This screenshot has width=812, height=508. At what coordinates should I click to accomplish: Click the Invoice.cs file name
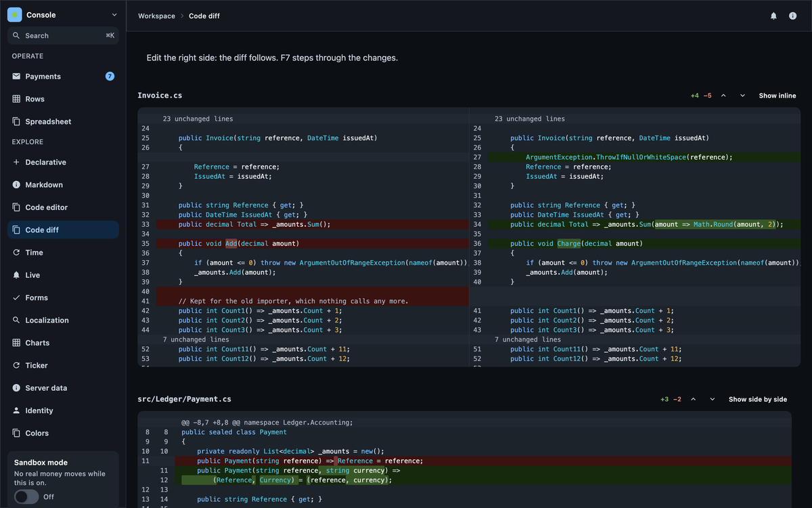(160, 96)
